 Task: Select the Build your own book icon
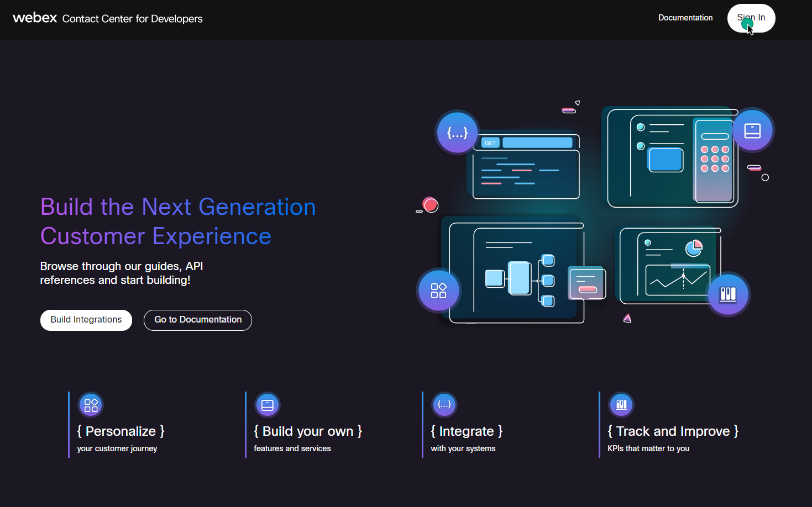[x=267, y=404]
